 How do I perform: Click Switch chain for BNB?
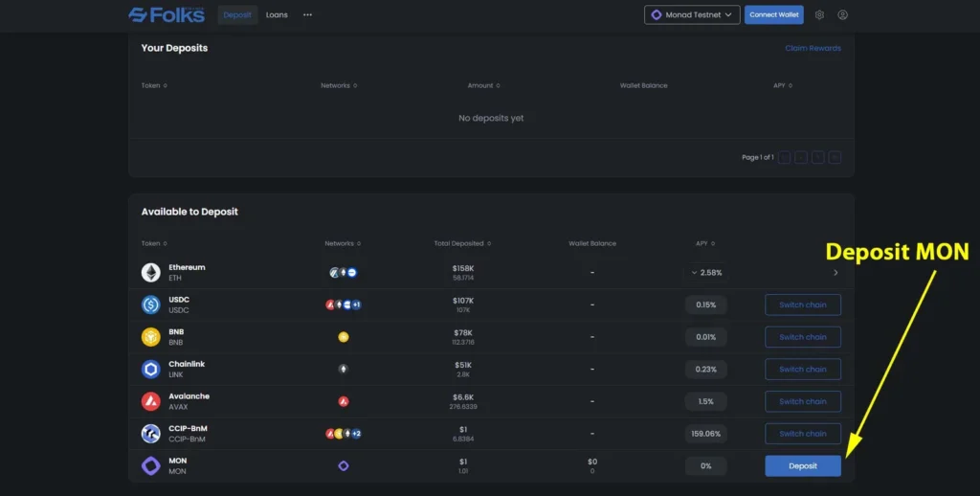pyautogui.click(x=803, y=337)
